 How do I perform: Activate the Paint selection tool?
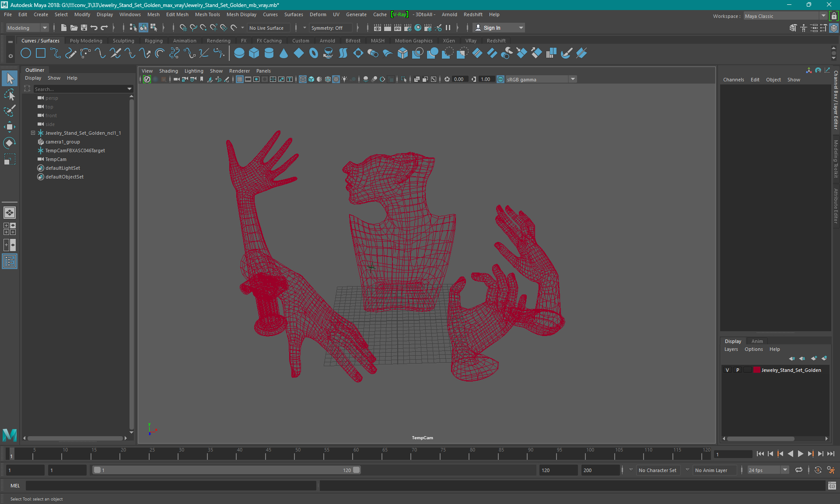[x=10, y=111]
